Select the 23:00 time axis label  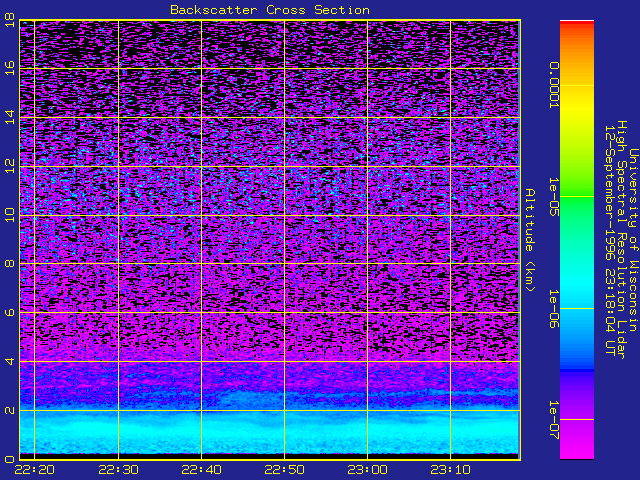pos(367,470)
